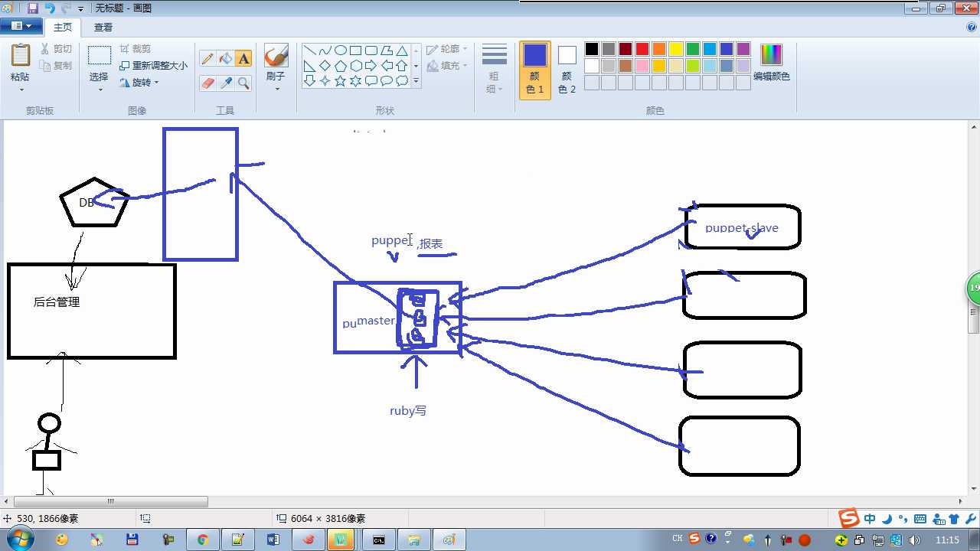Screen dimensions: 980x551
Task: Pick the purple color swatch
Action: pyautogui.click(x=743, y=49)
